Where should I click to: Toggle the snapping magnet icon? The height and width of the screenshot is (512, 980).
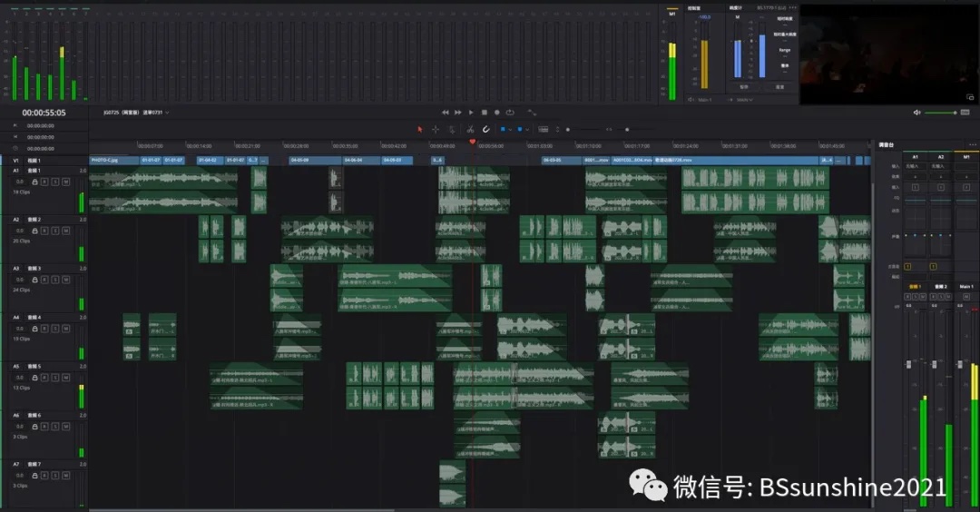[485, 129]
